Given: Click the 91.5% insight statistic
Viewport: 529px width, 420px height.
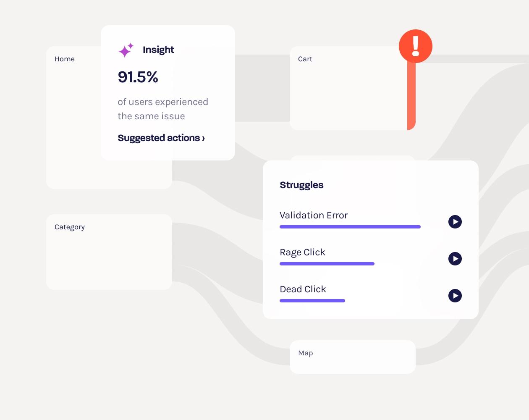Looking at the screenshot, I should point(138,77).
